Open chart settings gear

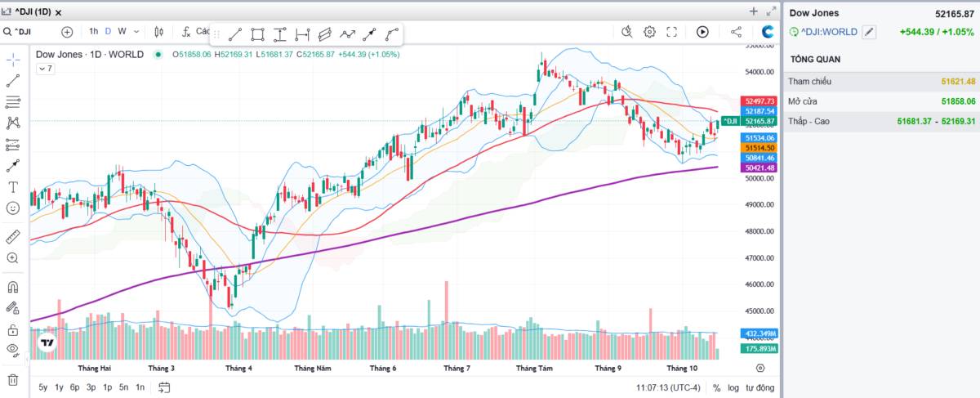pos(650,31)
